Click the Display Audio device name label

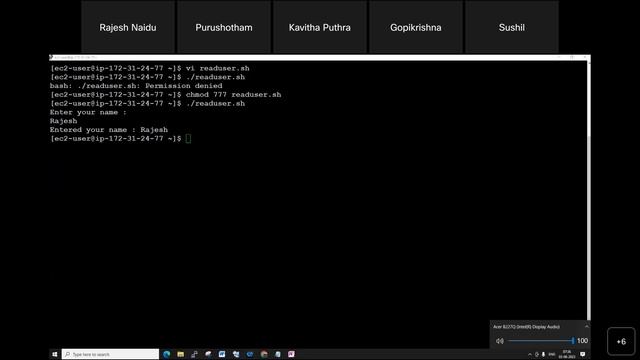(526, 327)
